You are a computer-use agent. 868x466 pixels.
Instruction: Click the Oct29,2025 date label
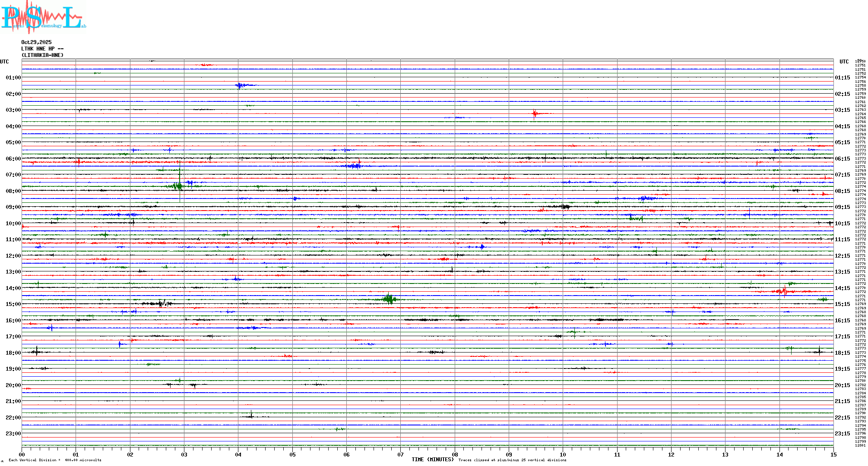(x=36, y=42)
